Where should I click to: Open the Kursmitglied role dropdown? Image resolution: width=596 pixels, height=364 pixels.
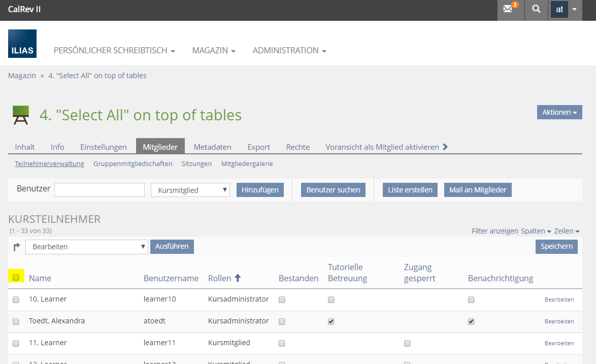[x=190, y=190]
